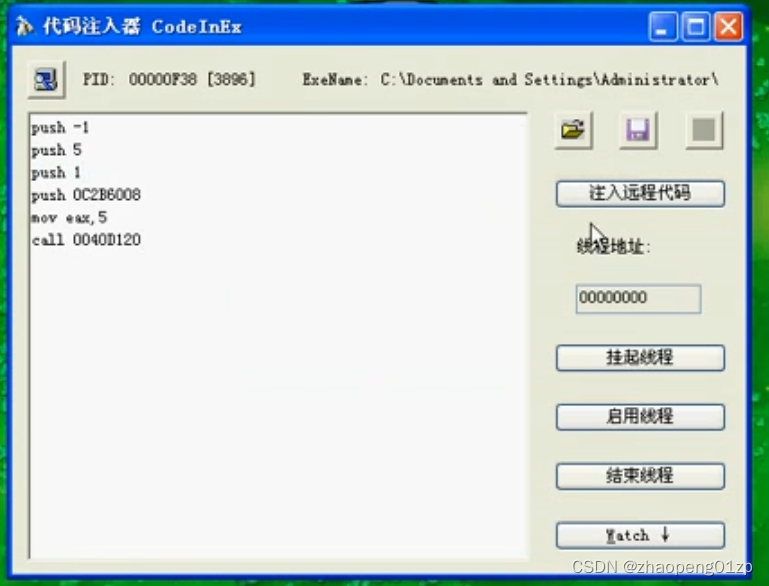
Task: Click 结束线程 button
Action: click(x=640, y=476)
